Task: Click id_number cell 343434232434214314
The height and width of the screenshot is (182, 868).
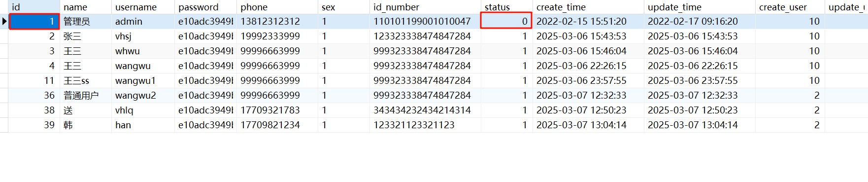Action: pos(425,110)
